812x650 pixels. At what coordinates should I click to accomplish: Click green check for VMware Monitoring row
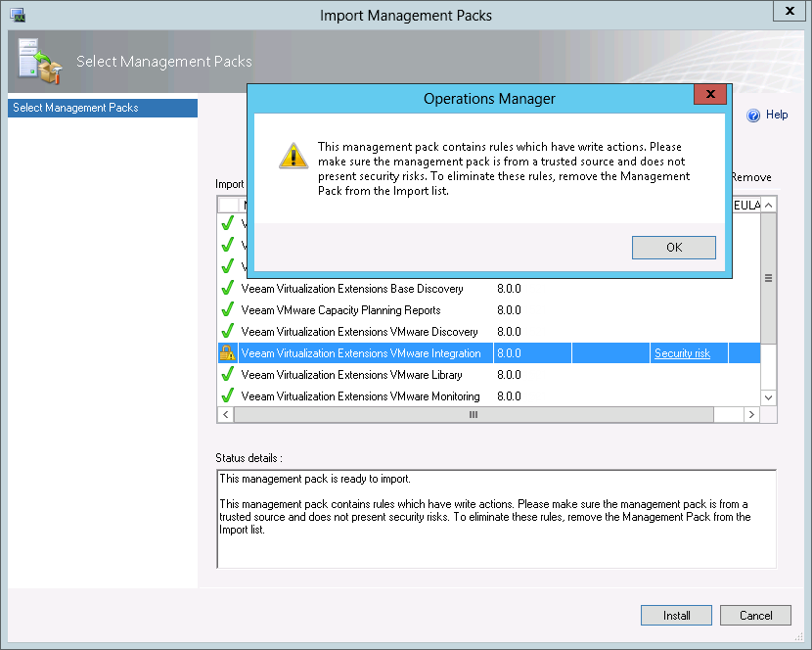tap(227, 396)
